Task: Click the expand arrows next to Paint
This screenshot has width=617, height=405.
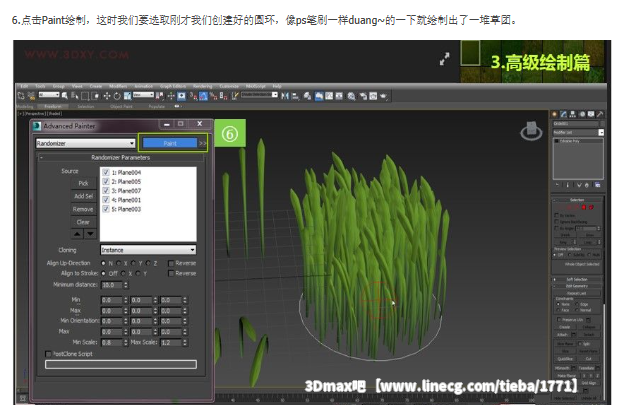Action: (203, 144)
